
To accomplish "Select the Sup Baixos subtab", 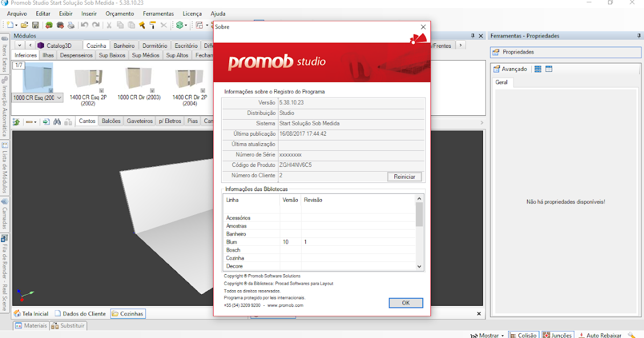I will click(x=112, y=55).
